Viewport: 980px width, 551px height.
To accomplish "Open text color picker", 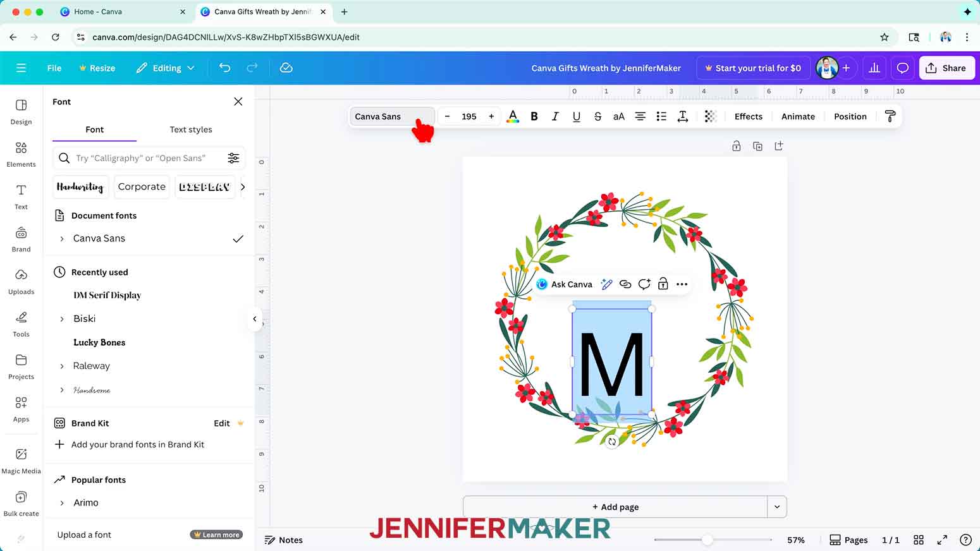I will pyautogui.click(x=513, y=116).
